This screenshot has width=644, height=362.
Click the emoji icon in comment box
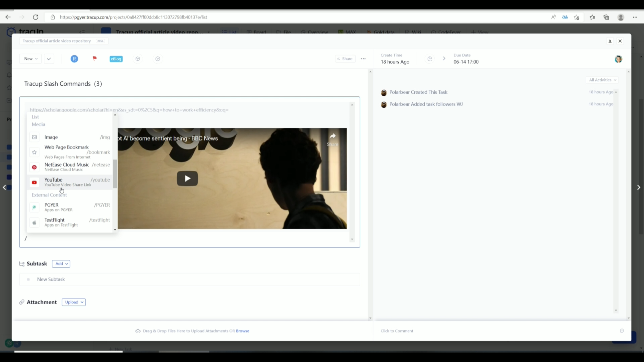point(622,331)
